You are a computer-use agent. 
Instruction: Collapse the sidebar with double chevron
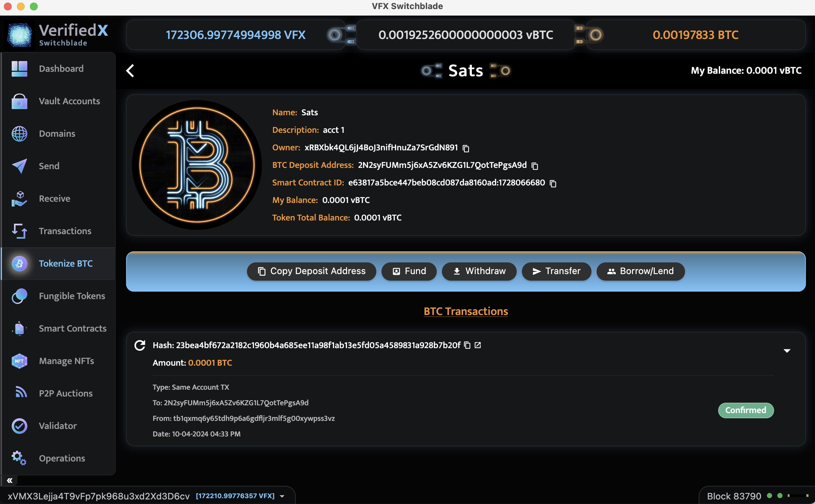tap(10, 480)
